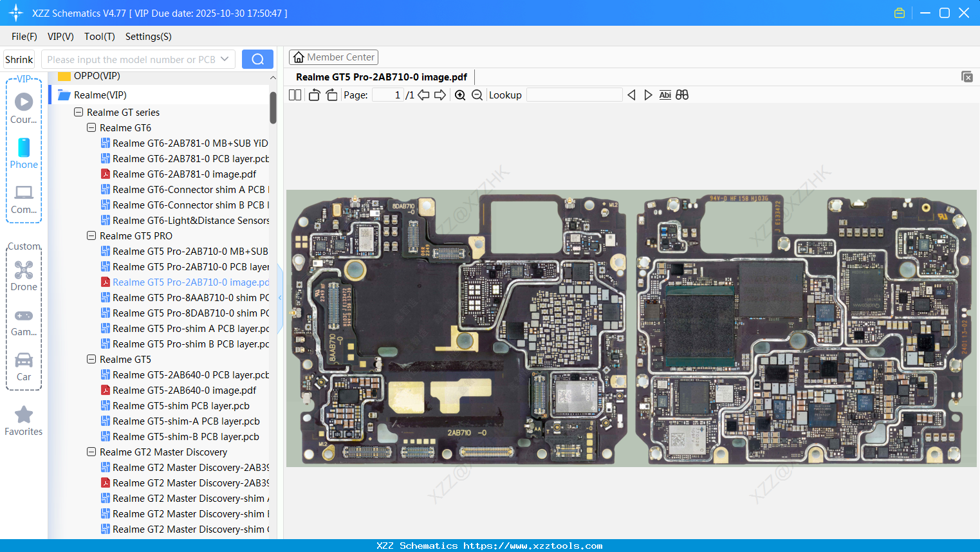This screenshot has width=980, height=552.
Task: Open Realme GT5-2AB640-0 image.pdf
Action: coord(178,390)
